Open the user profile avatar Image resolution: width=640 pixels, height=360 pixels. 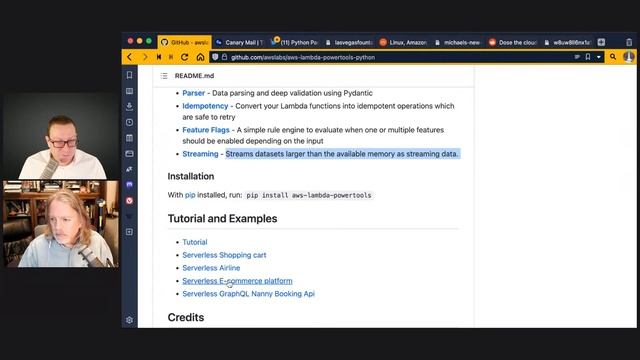pos(629,57)
